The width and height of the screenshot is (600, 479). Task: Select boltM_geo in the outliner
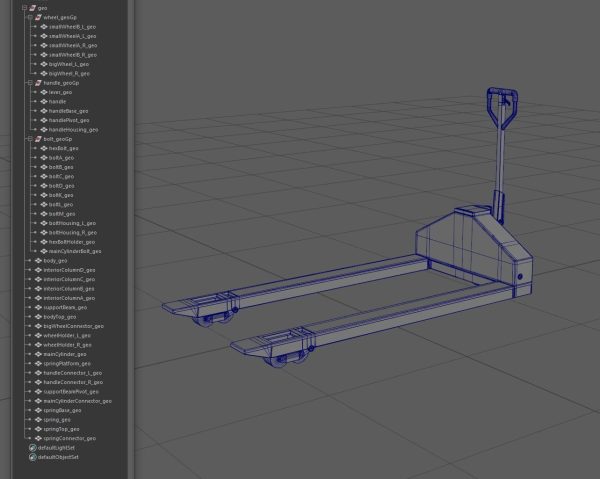pos(62,214)
